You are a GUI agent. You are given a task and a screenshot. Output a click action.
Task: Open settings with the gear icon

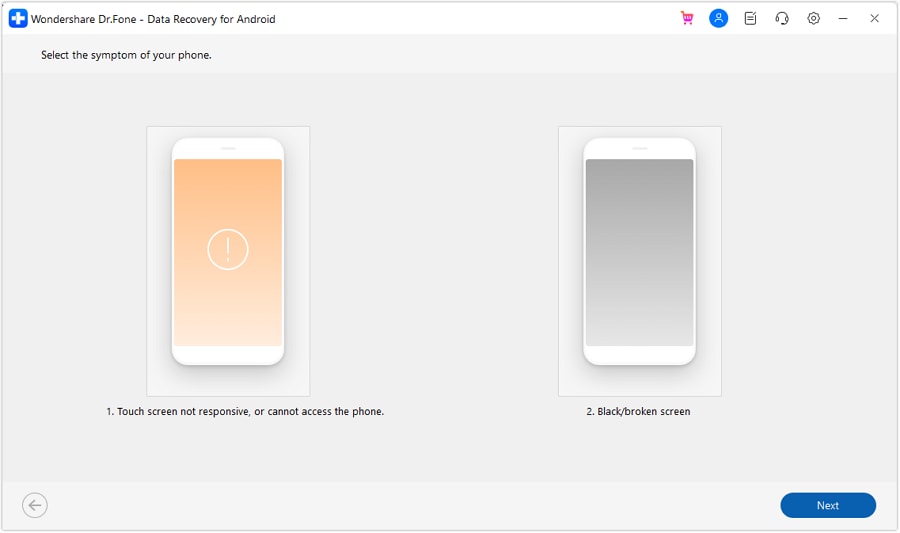[814, 18]
